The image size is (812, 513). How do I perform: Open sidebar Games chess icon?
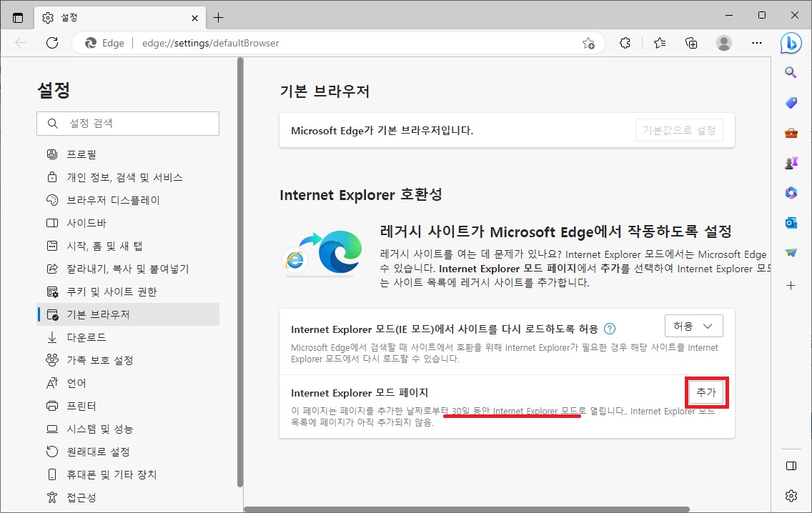[x=791, y=163]
